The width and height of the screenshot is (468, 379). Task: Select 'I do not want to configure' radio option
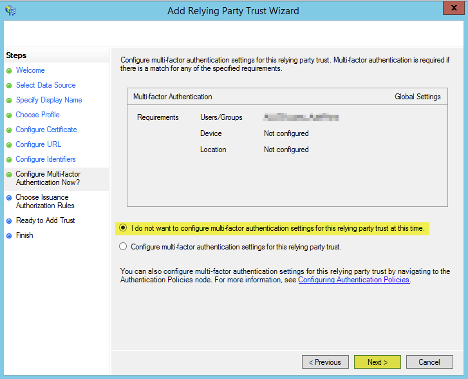coord(123,228)
